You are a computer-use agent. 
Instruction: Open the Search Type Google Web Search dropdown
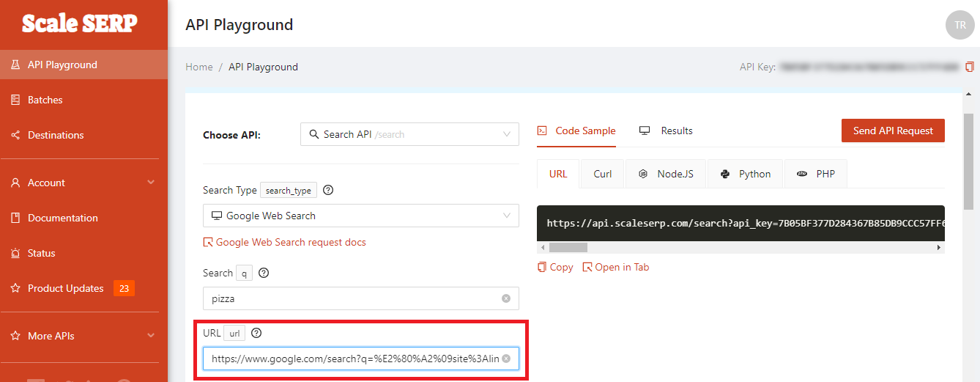361,216
